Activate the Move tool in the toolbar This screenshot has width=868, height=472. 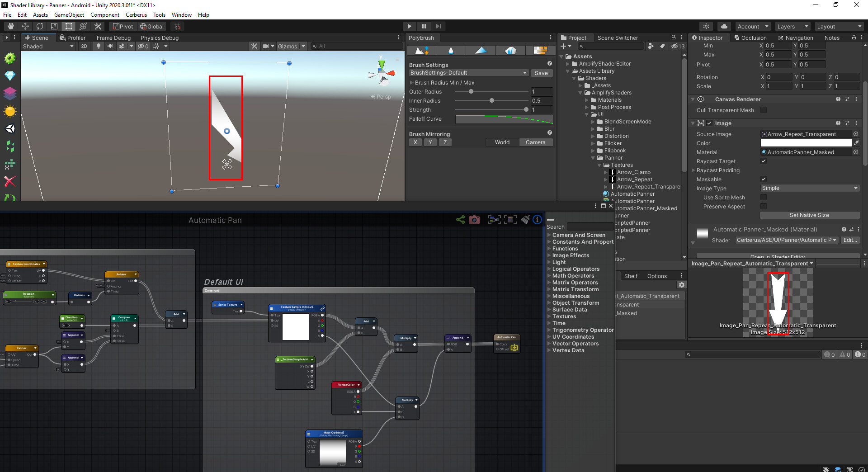[25, 26]
